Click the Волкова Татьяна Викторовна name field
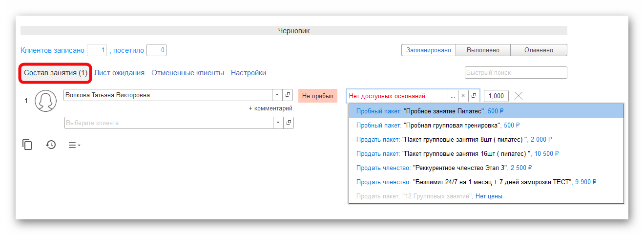 (x=168, y=95)
